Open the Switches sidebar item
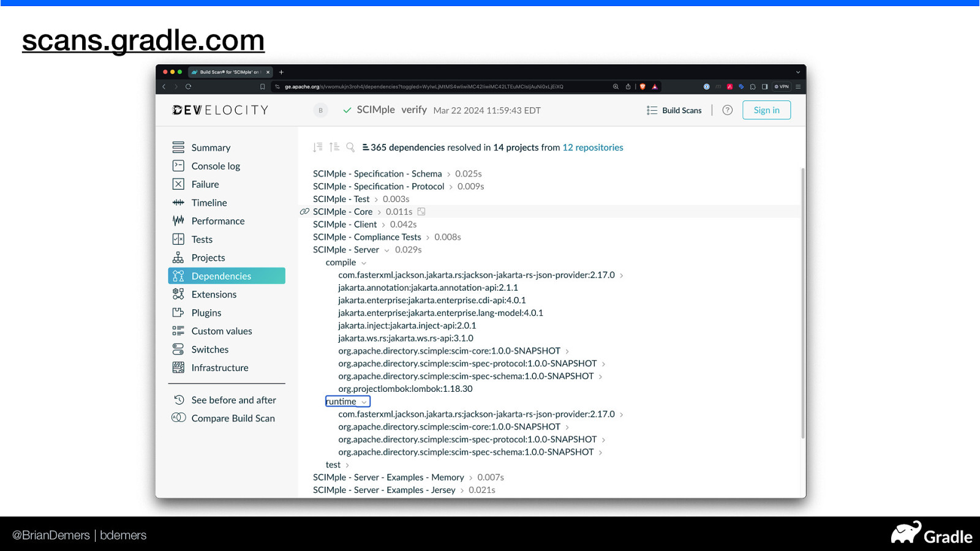This screenshot has height=551, width=980. click(210, 350)
